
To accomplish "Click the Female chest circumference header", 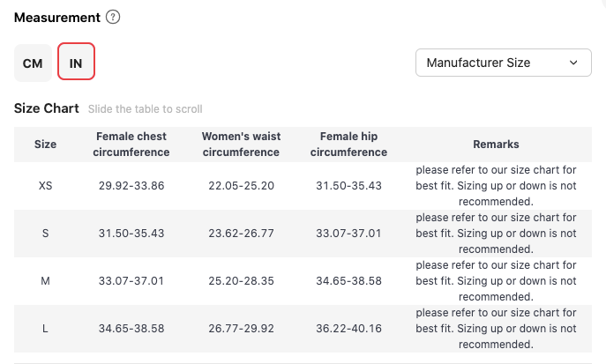I will point(131,145).
